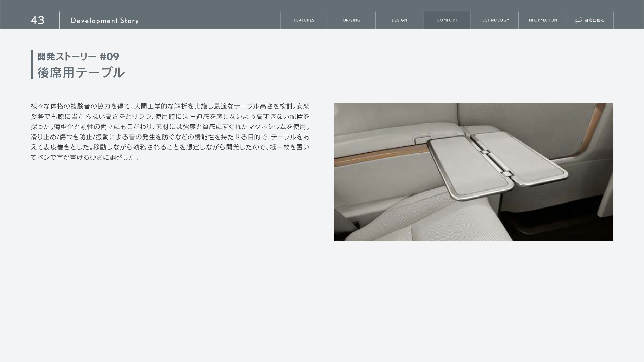The height and width of the screenshot is (362, 644).
Task: Click the return arrow icon
Action: coord(578,20)
